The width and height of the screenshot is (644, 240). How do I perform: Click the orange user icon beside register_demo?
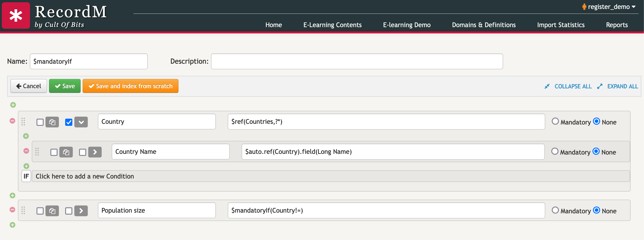click(584, 7)
